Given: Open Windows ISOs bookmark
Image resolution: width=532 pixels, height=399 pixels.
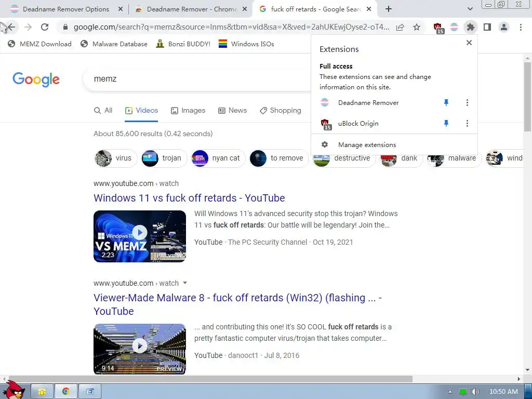Looking at the screenshot, I should pyautogui.click(x=246, y=44).
